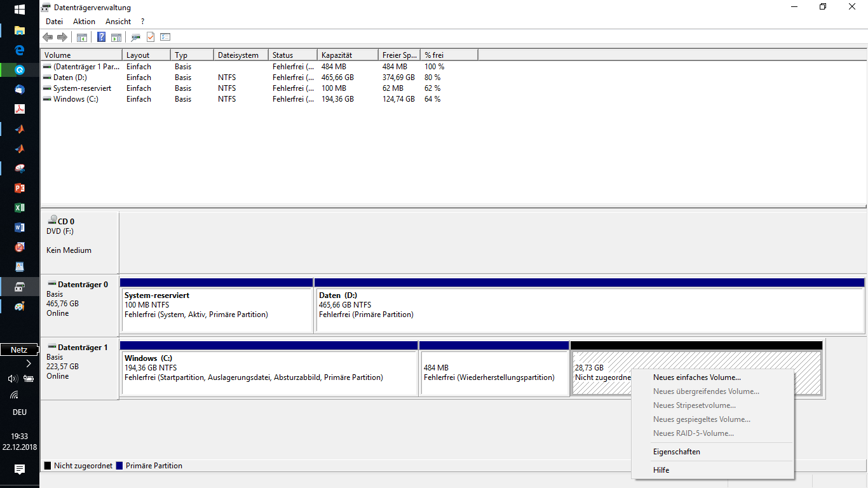This screenshot has height=488, width=868.
Task: Sort by the Typ column header
Action: point(192,55)
